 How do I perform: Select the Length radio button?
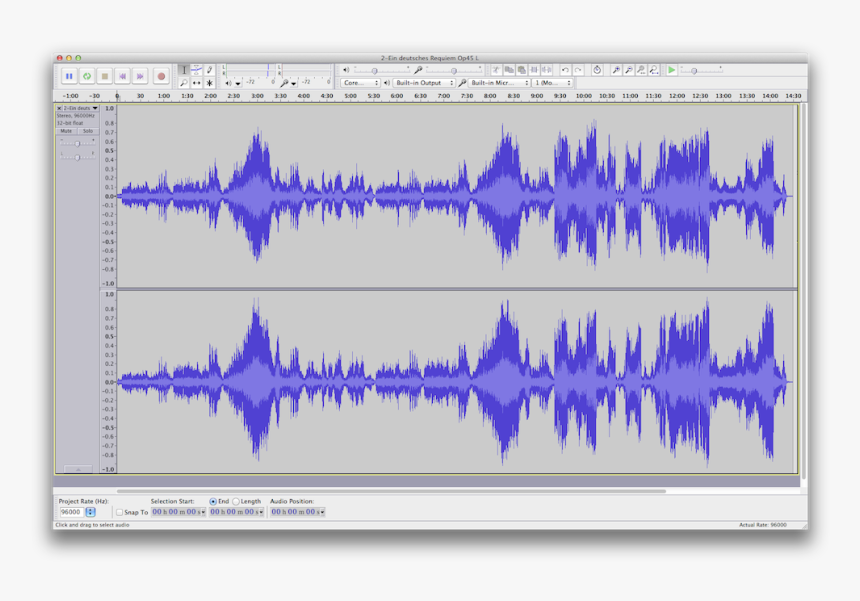point(236,501)
